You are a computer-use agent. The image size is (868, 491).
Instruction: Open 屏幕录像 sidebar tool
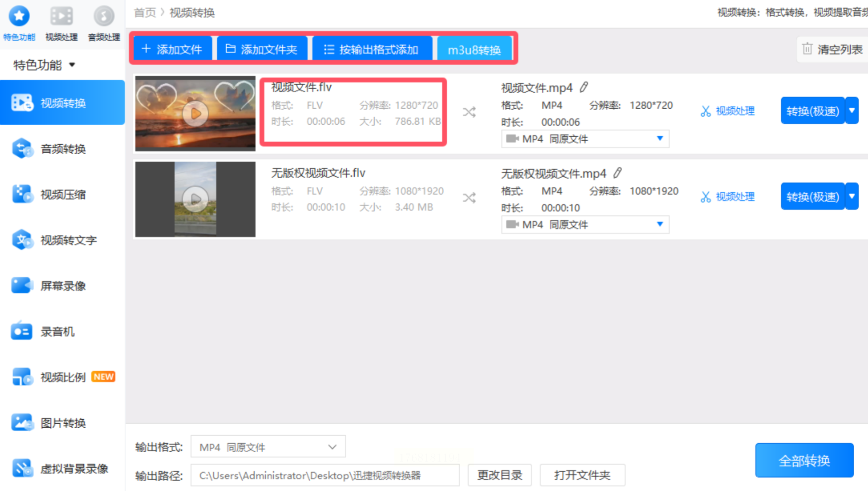click(x=63, y=286)
